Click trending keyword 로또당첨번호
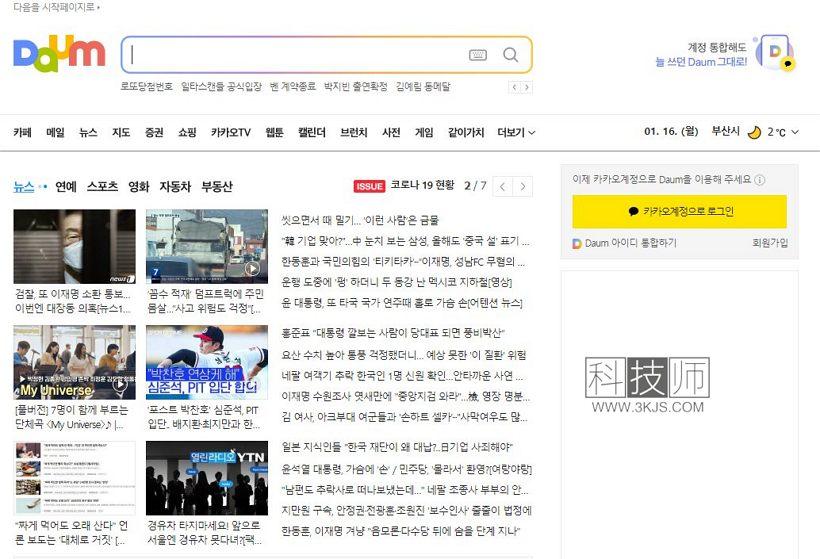This screenshot has height=559, width=820. (x=146, y=86)
